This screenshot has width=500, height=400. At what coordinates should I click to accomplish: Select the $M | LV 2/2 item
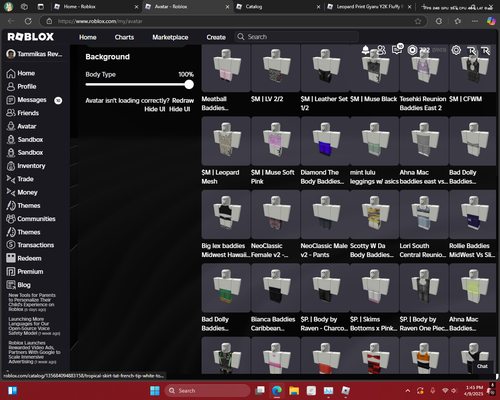276,68
